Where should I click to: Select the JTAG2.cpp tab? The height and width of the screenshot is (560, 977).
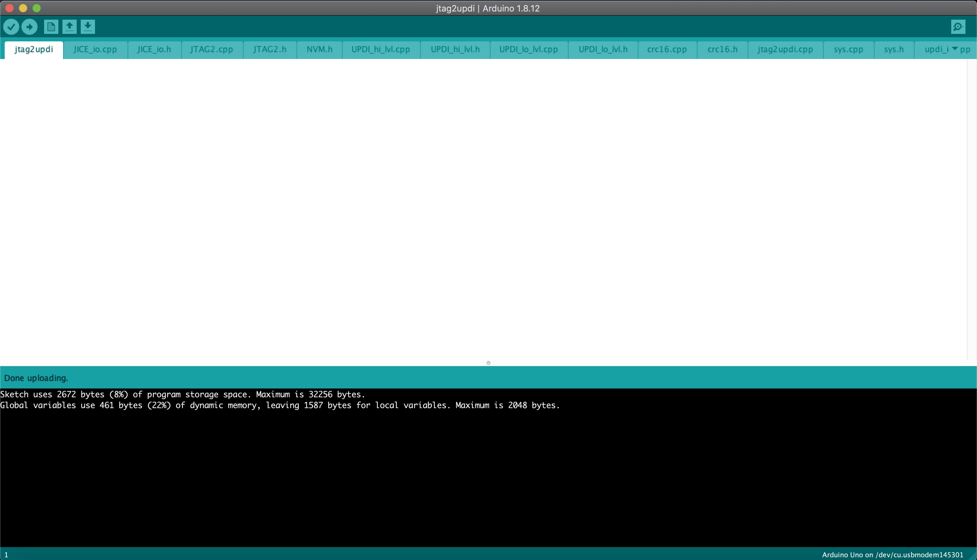click(x=211, y=49)
